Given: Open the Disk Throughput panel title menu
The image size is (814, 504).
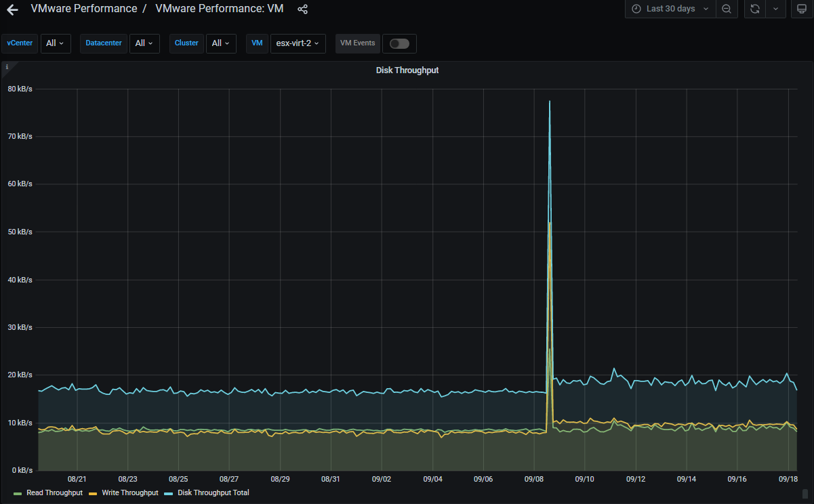Looking at the screenshot, I should (407, 70).
